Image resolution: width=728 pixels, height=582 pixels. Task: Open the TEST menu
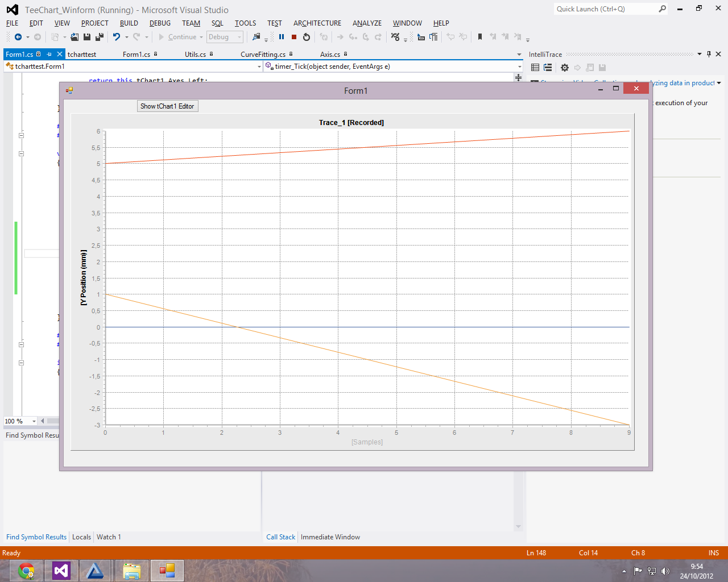(x=275, y=23)
